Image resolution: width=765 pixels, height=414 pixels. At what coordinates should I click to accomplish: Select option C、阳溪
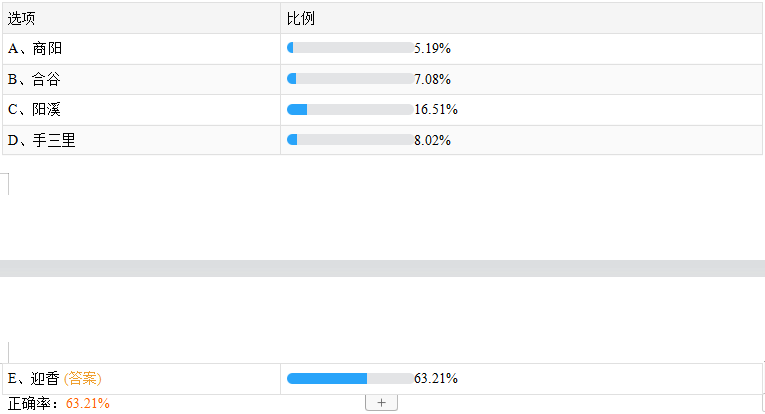[40, 109]
